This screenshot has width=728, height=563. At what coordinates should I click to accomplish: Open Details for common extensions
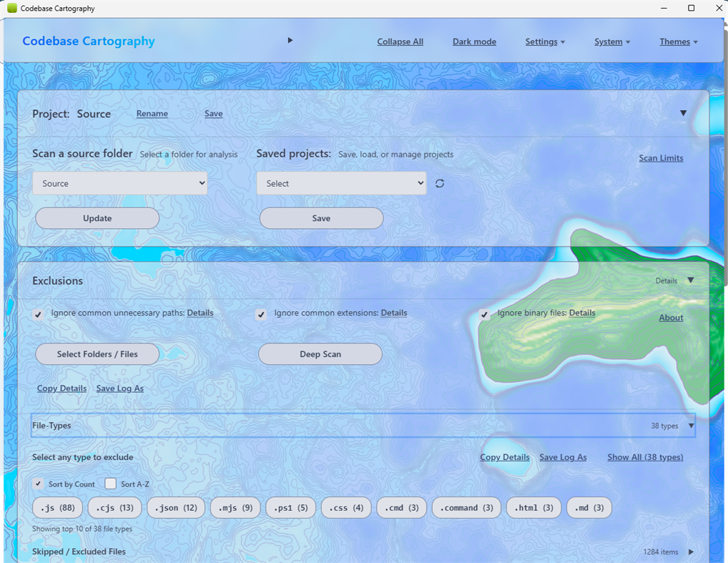(394, 313)
